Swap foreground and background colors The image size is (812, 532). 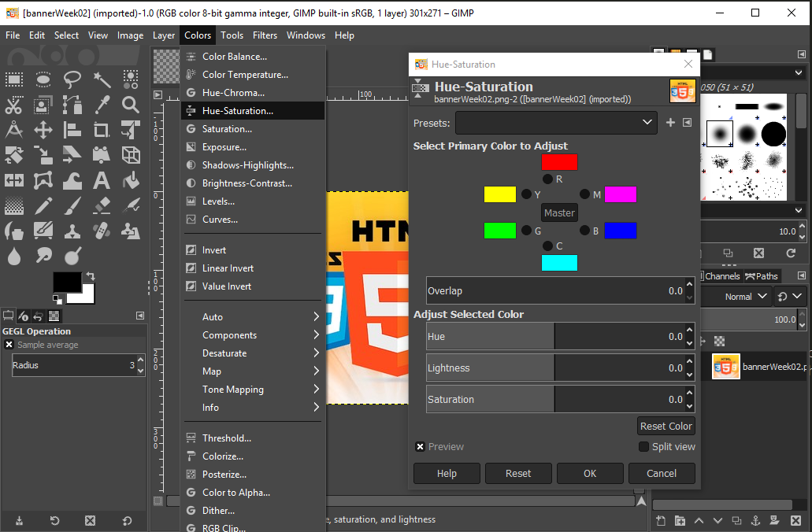(90, 275)
